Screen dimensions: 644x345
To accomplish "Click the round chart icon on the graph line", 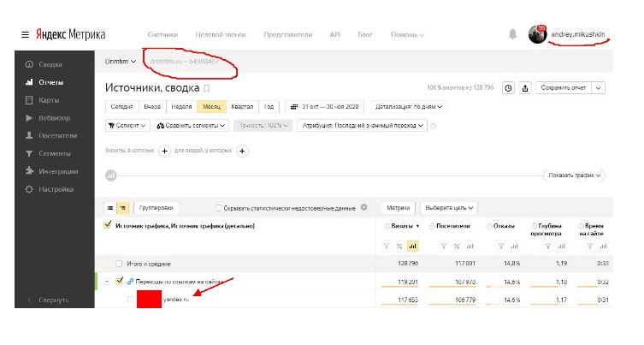I will tap(111, 175).
